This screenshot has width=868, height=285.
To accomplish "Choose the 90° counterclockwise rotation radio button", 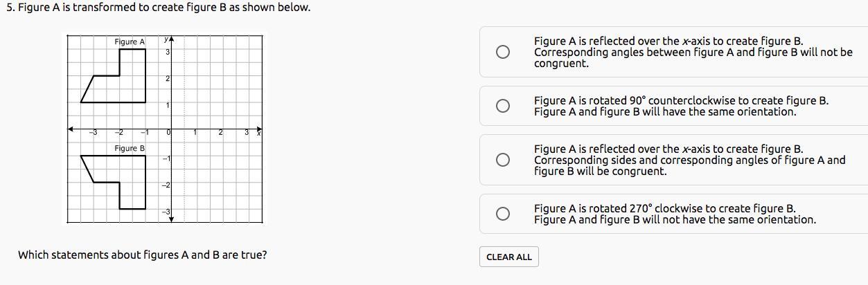I will 503,106.
